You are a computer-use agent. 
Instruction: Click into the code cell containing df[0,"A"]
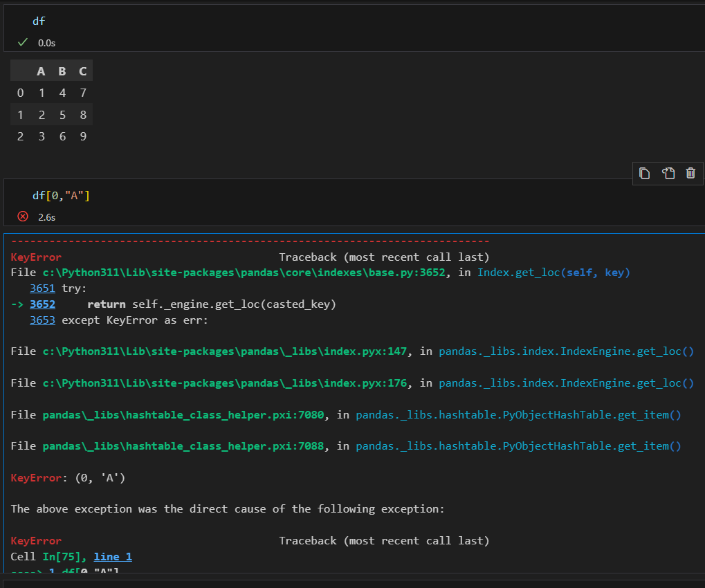[x=354, y=202]
